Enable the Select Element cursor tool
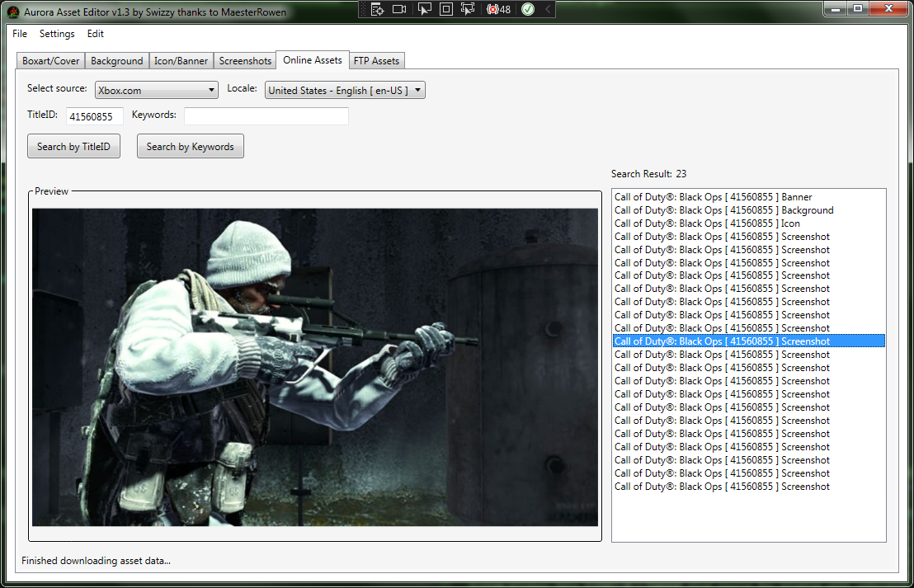 [x=424, y=9]
